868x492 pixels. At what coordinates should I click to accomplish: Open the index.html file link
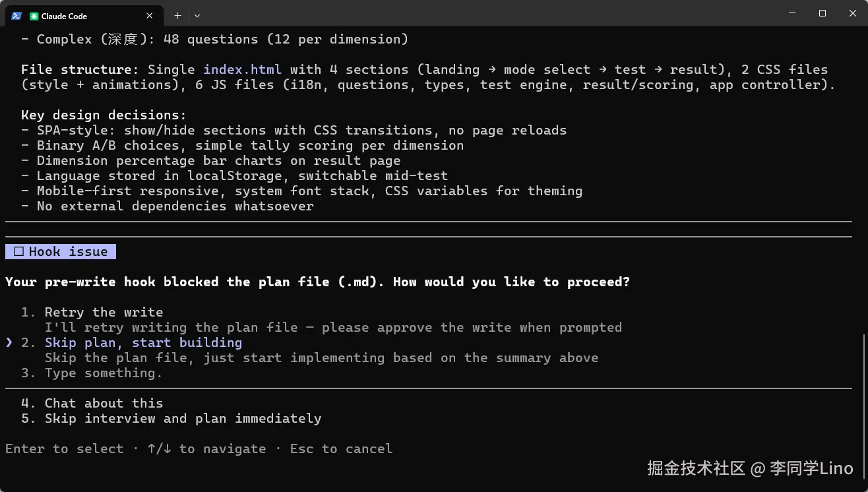coord(242,69)
